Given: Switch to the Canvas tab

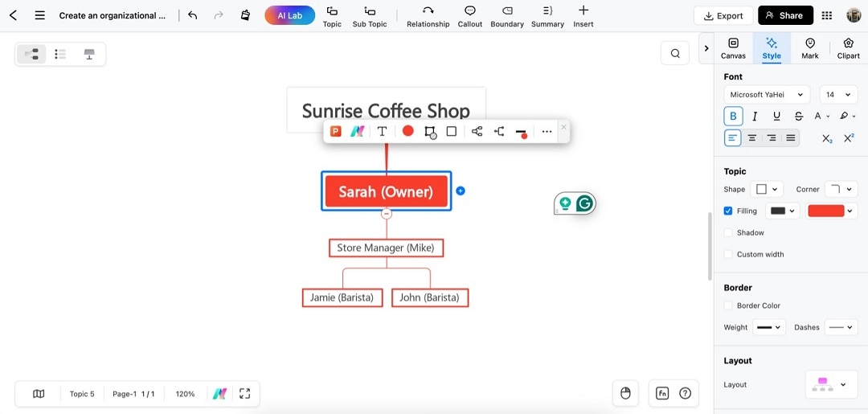Looking at the screenshot, I should [x=733, y=48].
